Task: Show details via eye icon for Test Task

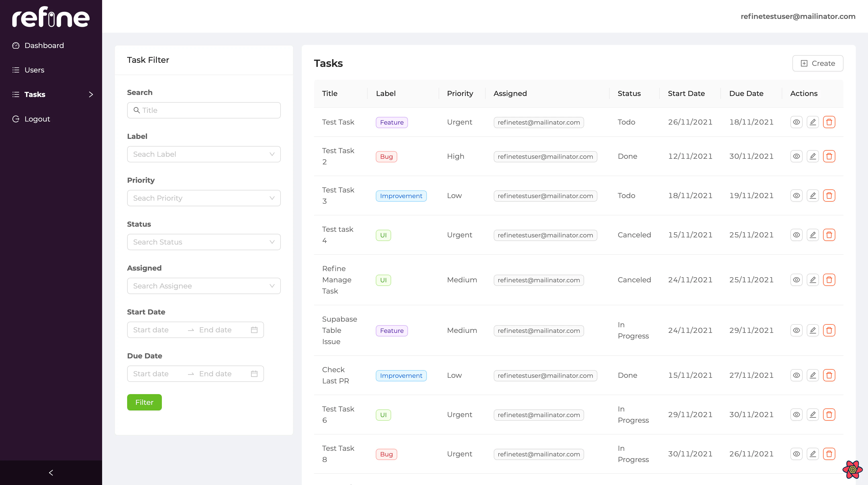Action: pyautogui.click(x=796, y=122)
